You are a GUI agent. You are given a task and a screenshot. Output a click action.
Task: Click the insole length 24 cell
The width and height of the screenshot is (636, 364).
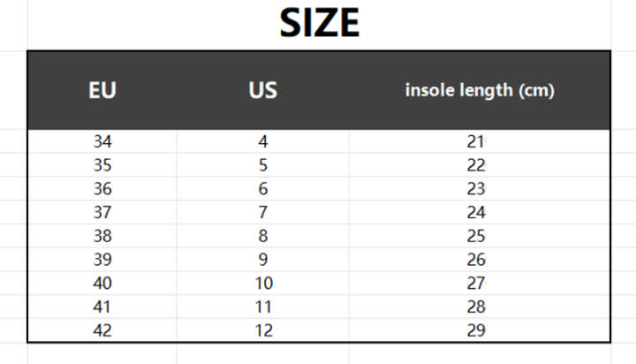click(480, 212)
